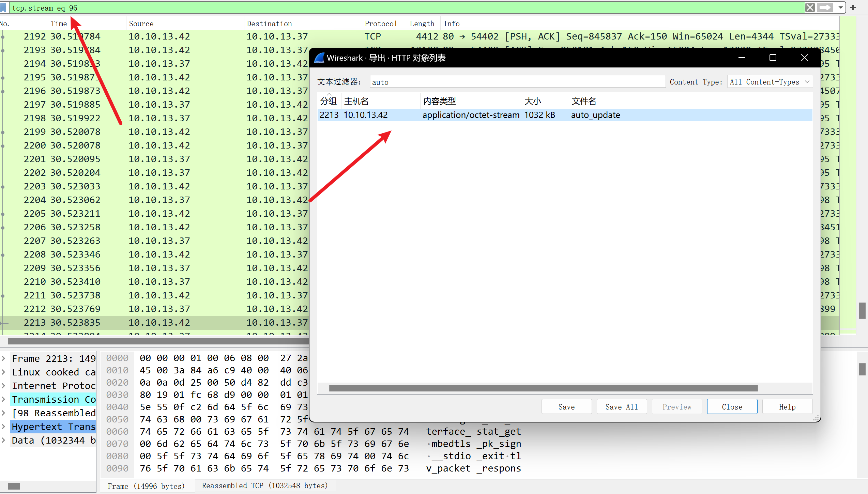Click the dialog horizontal scrollbar
868x494 pixels.
(x=543, y=388)
